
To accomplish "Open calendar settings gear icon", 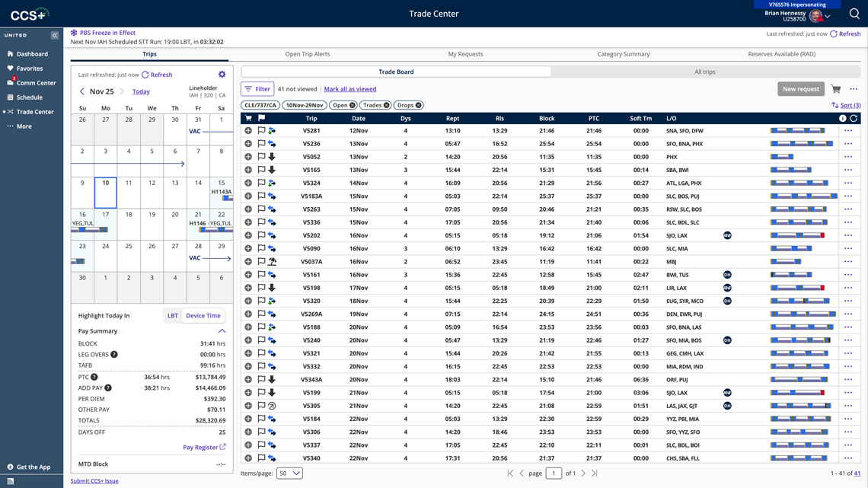I will pos(222,75).
